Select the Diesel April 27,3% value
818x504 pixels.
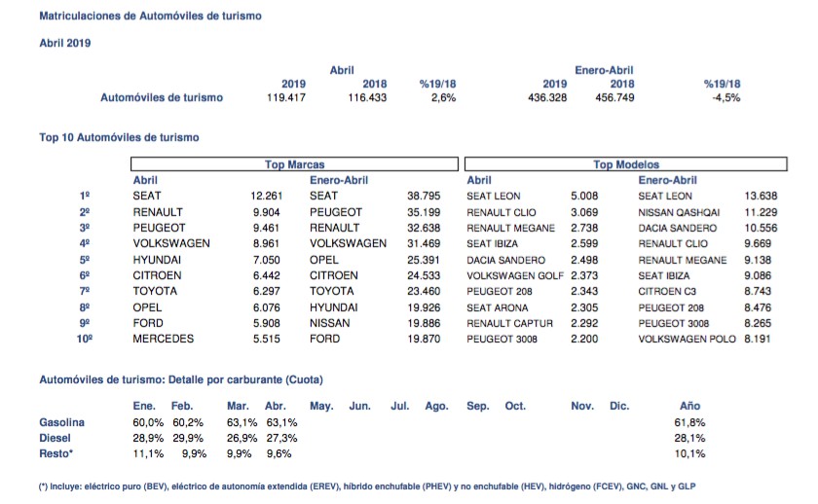[x=281, y=439]
